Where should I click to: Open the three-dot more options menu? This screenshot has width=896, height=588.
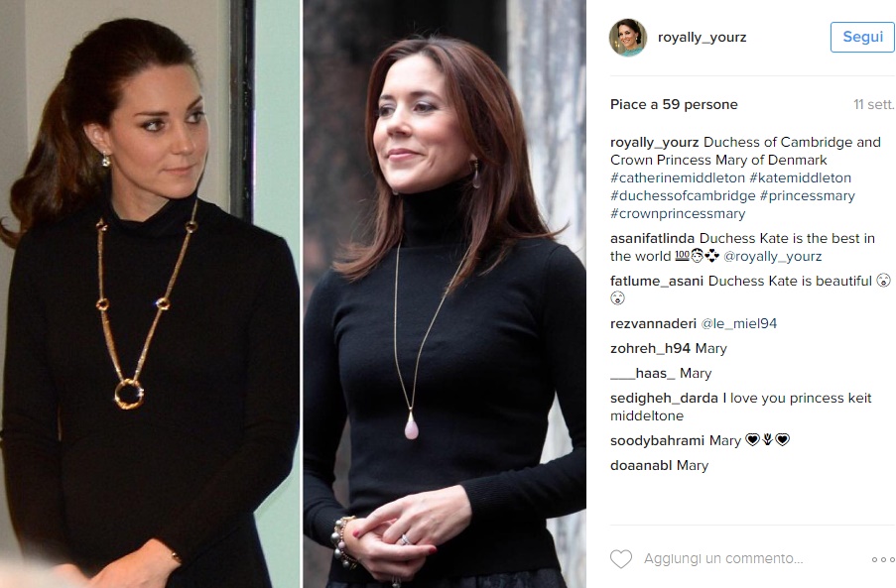pos(883,559)
